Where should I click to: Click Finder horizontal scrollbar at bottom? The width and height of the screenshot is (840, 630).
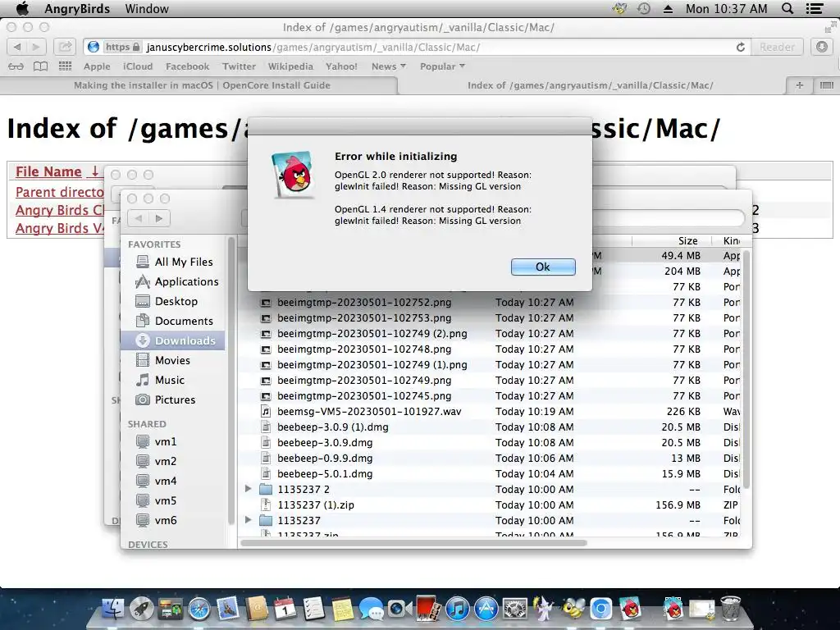tap(414, 543)
